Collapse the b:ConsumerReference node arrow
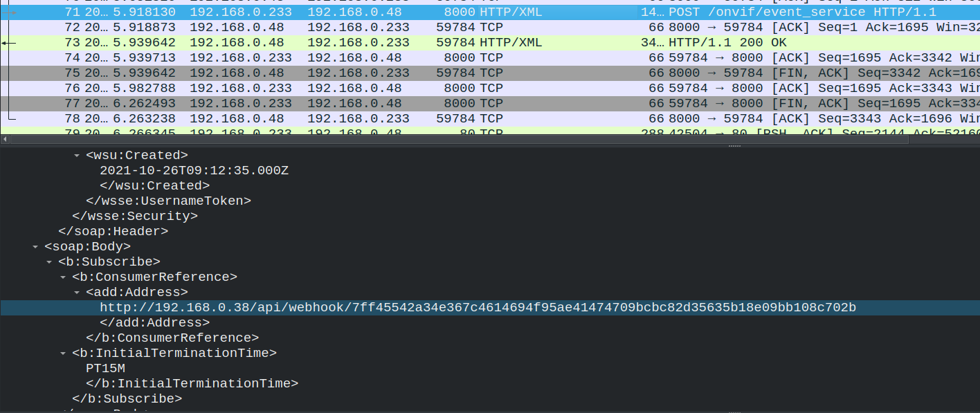The height and width of the screenshot is (413, 980). [x=63, y=277]
